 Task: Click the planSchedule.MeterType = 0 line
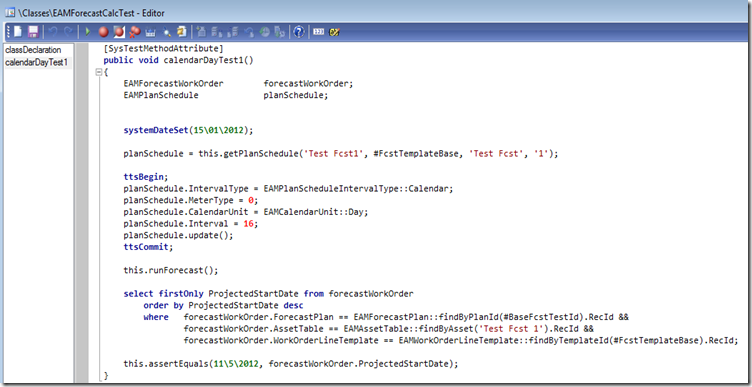pos(191,200)
